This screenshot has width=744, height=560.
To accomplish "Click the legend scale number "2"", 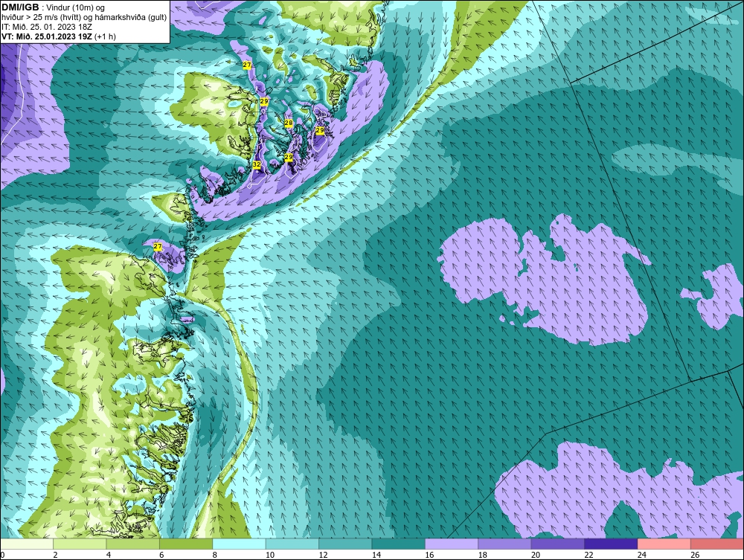I will (x=56, y=555).
